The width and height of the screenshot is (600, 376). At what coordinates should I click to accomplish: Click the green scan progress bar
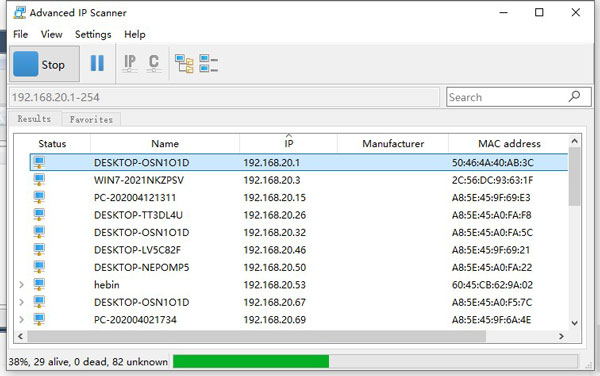251,361
